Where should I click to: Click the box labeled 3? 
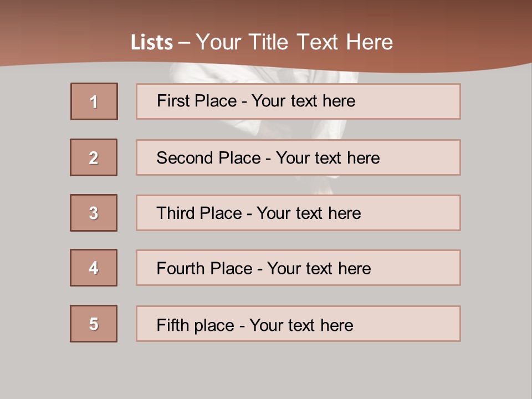pos(94,213)
